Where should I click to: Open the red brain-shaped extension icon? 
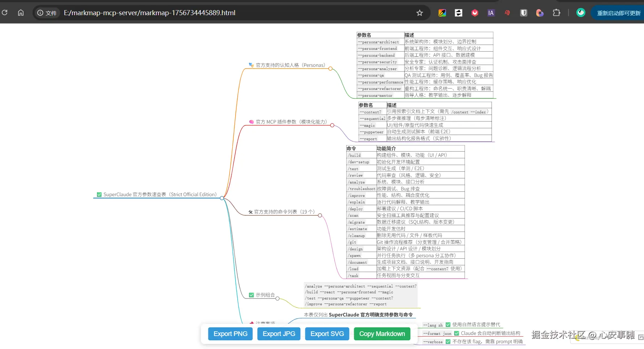(x=507, y=13)
